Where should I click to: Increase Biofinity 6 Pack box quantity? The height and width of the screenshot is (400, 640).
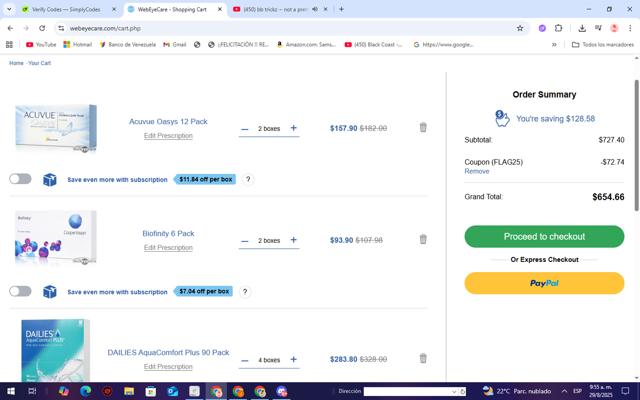tap(293, 240)
